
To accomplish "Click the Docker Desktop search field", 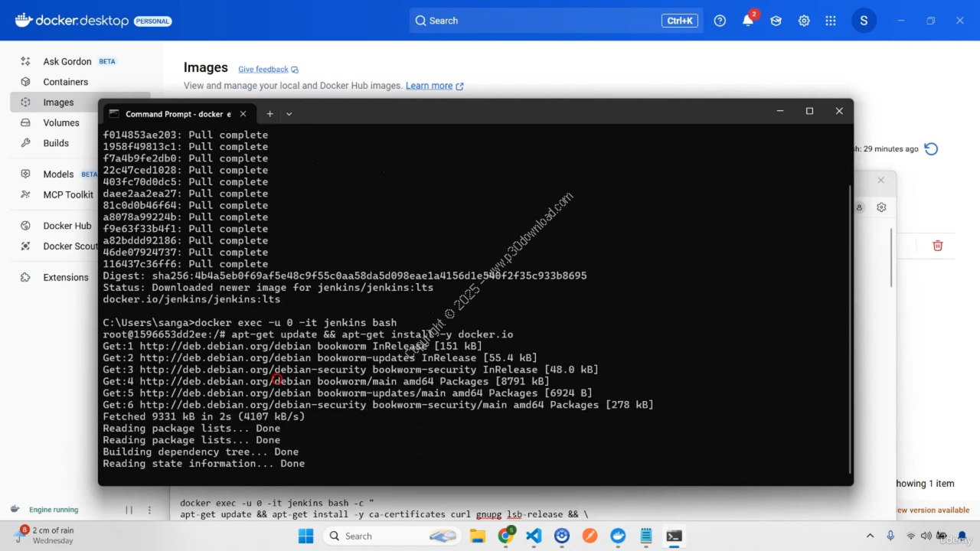I will 536,21.
